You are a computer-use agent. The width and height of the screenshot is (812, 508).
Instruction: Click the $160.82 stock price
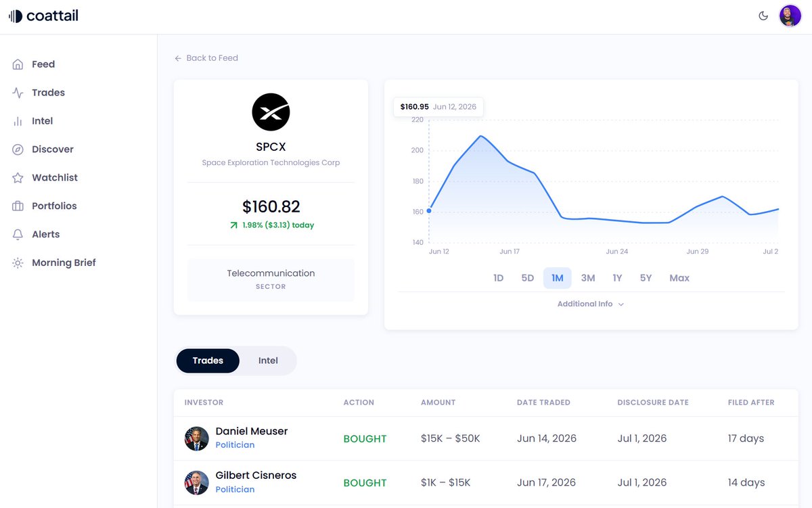click(271, 206)
